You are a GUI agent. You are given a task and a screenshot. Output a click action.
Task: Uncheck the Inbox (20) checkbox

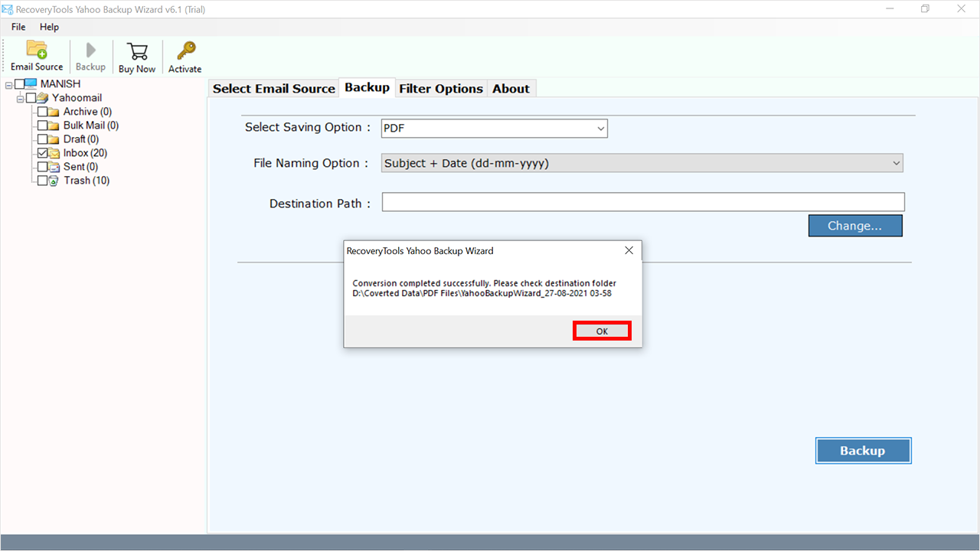[43, 153]
